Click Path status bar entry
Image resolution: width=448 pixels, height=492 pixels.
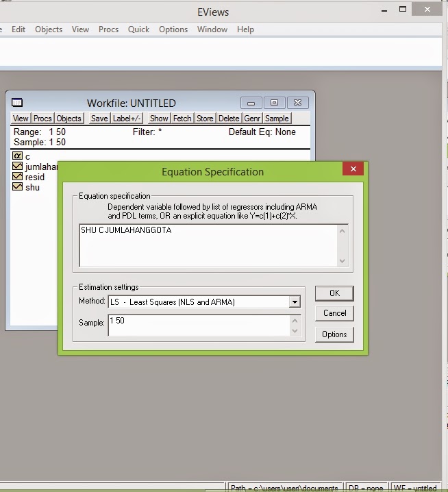coord(284,488)
